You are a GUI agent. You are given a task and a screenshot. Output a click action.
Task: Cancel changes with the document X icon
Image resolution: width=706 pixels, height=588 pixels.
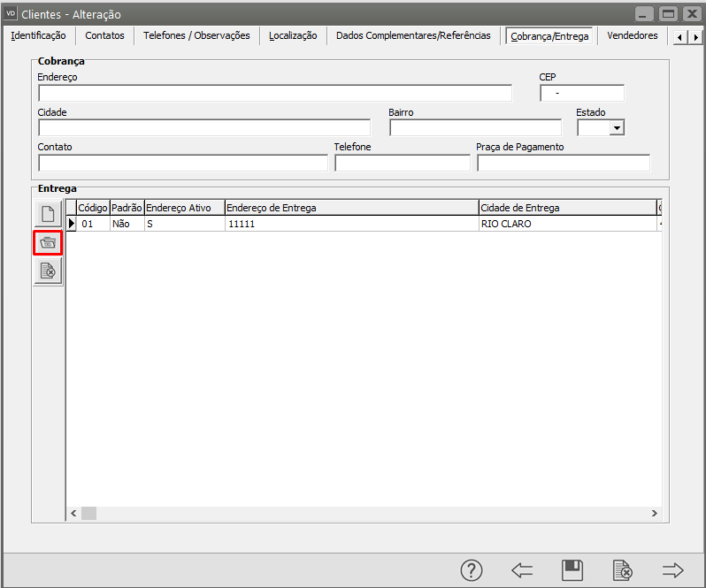[623, 570]
